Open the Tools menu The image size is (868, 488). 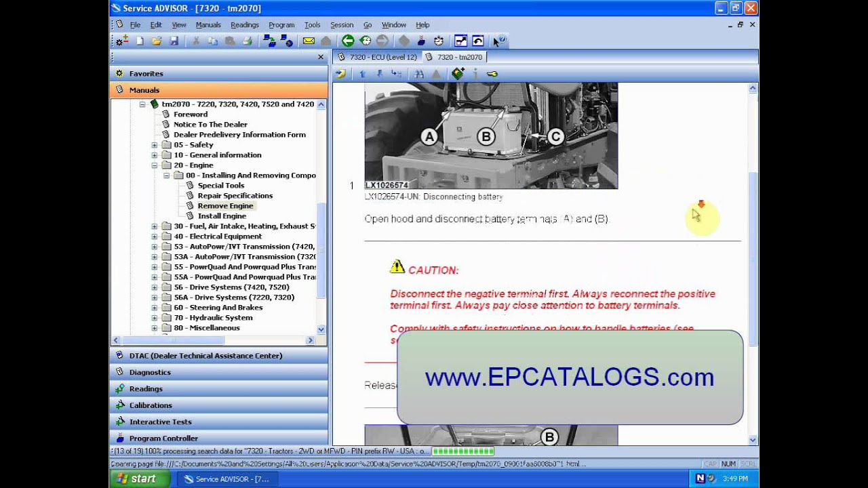coord(312,25)
